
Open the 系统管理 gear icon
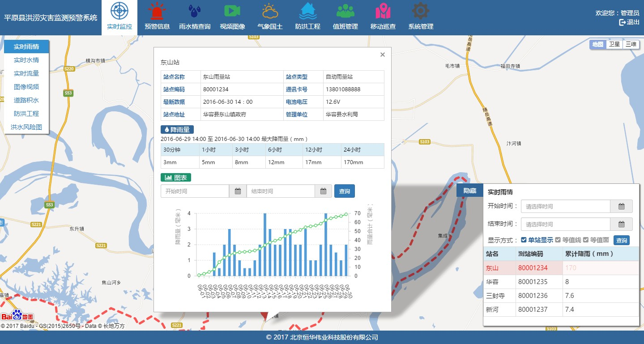(420, 12)
